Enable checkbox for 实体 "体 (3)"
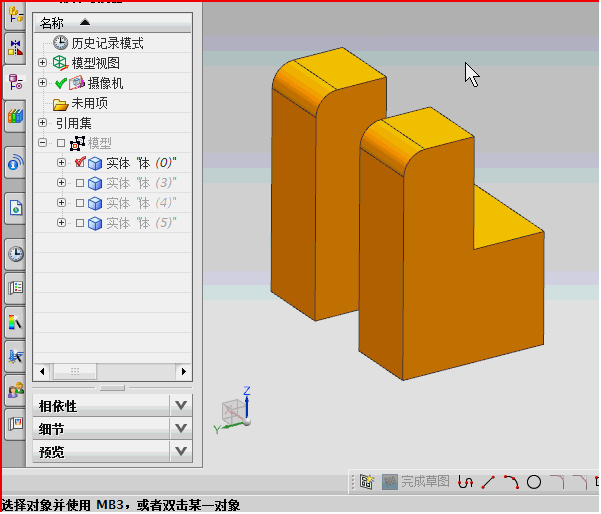601x514 pixels. pyautogui.click(x=80, y=183)
